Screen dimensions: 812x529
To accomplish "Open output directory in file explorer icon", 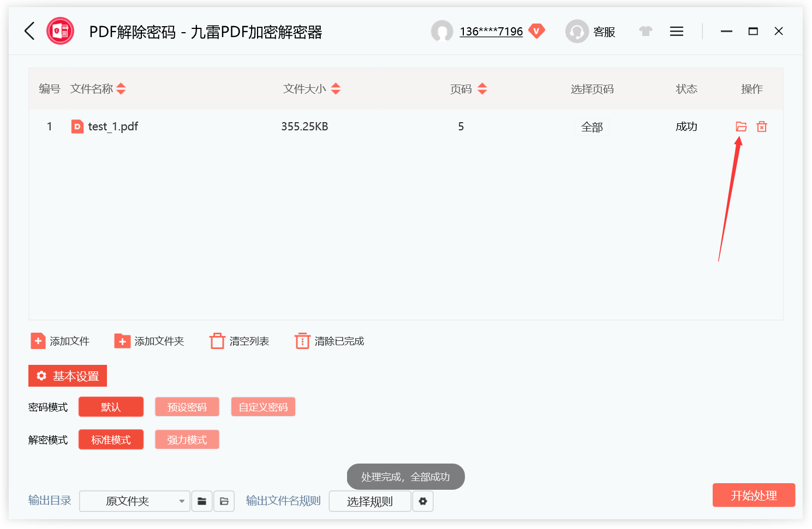I will click(x=224, y=501).
